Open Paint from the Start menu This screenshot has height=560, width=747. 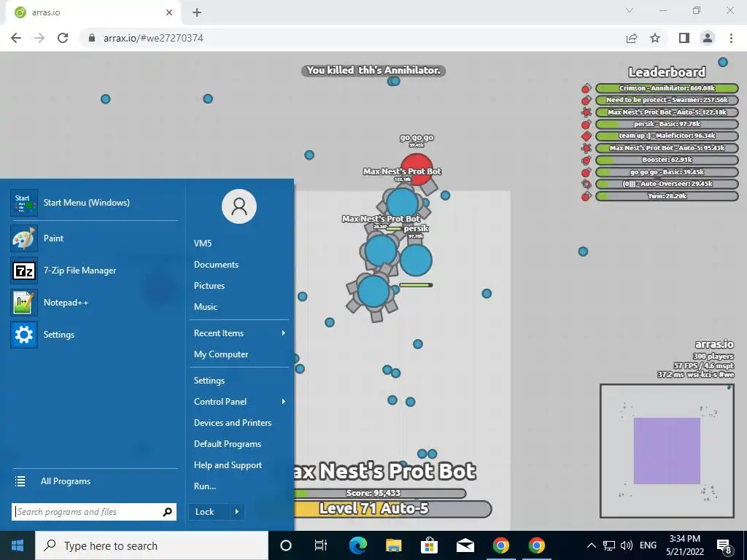pos(94,238)
